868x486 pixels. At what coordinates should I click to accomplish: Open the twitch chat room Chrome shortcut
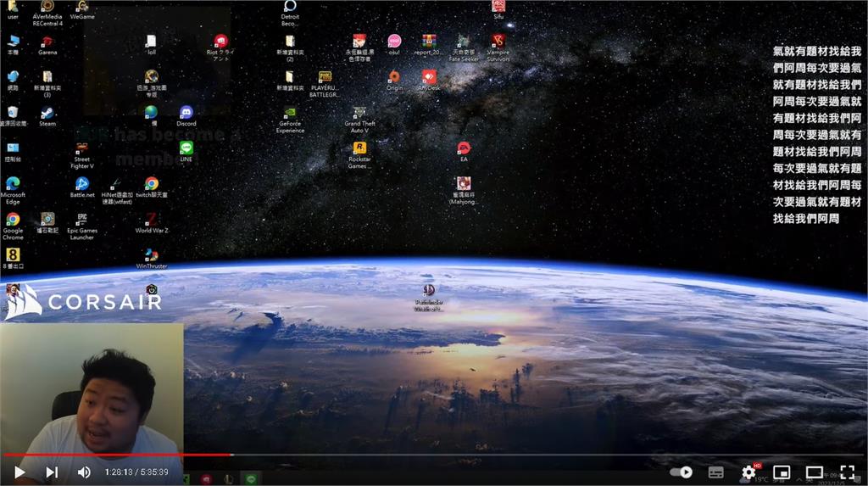[151, 187]
